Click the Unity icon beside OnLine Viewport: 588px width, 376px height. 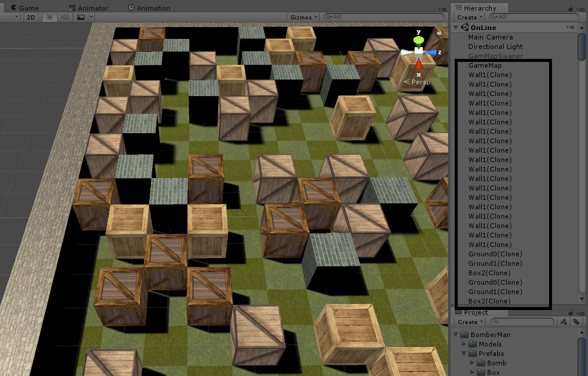click(465, 27)
